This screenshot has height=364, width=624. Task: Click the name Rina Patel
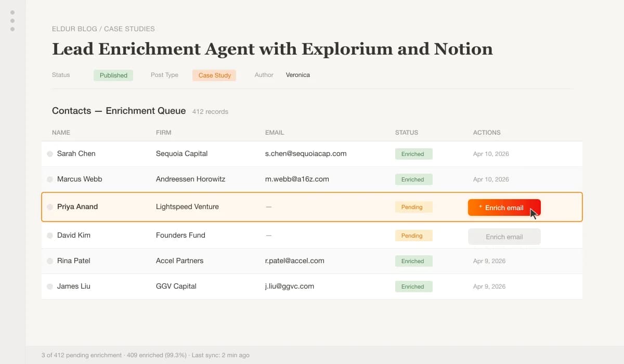(x=74, y=261)
